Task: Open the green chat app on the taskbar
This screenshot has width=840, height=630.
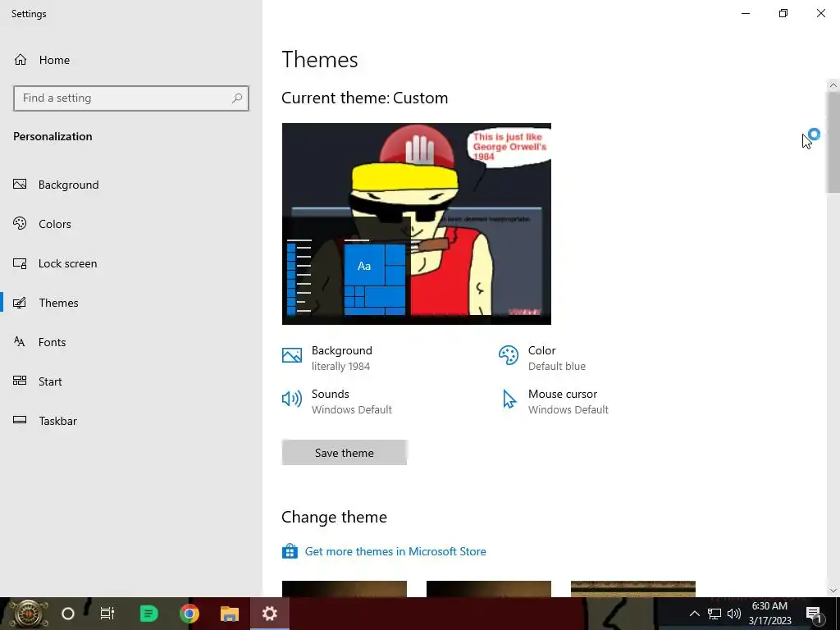Action: [148, 614]
